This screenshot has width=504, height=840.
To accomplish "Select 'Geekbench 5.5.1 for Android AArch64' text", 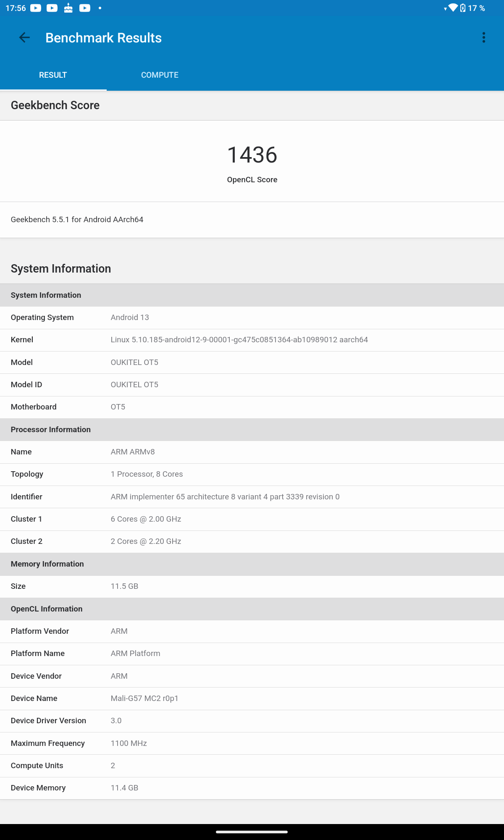I will [x=77, y=220].
